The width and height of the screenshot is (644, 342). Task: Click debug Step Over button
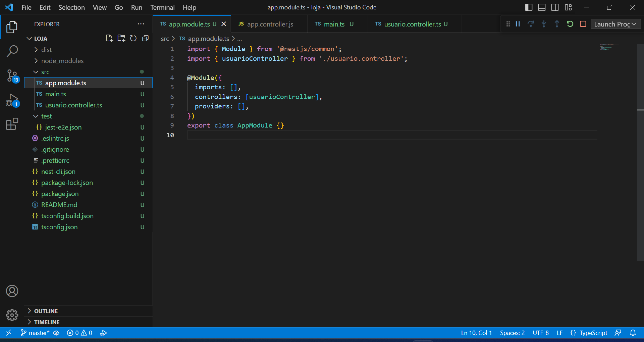[x=531, y=24]
